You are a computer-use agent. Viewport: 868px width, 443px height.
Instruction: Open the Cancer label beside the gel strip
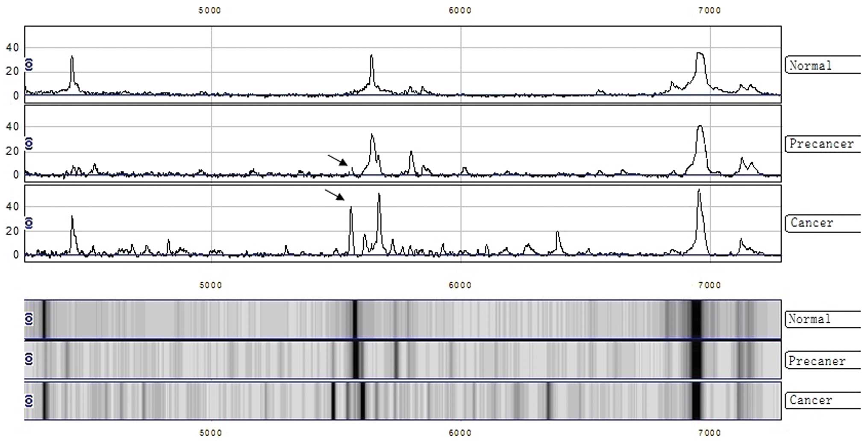tap(810, 400)
